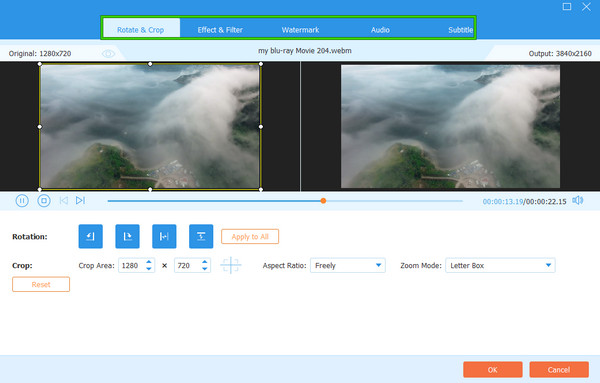
Task: Rotate video right 90 degrees
Action: [127, 236]
